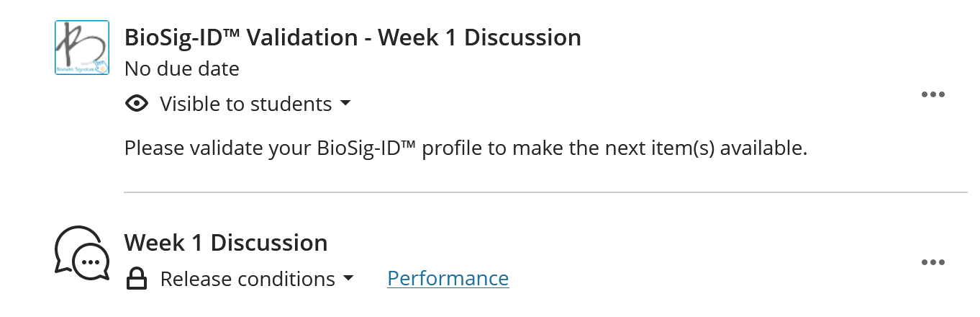
Task: Click the horizontal divider between the items
Action: click(545, 192)
